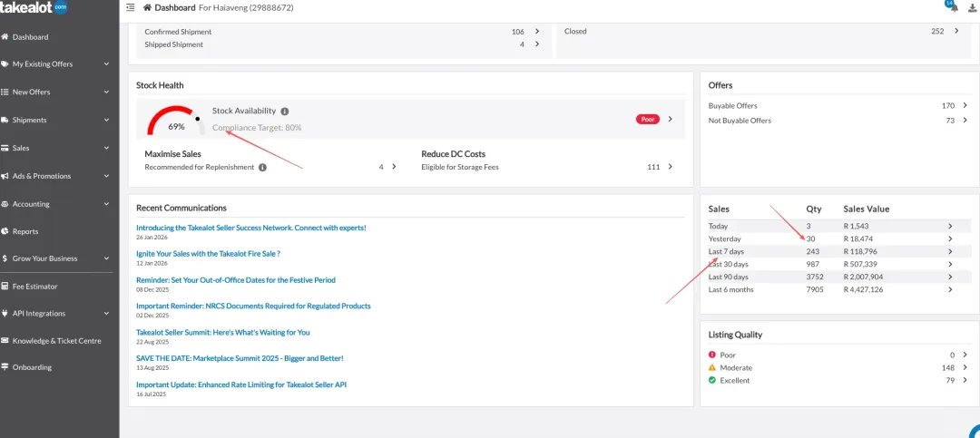
Task: Open Marketplace Summit 2025 link
Action: [240, 358]
